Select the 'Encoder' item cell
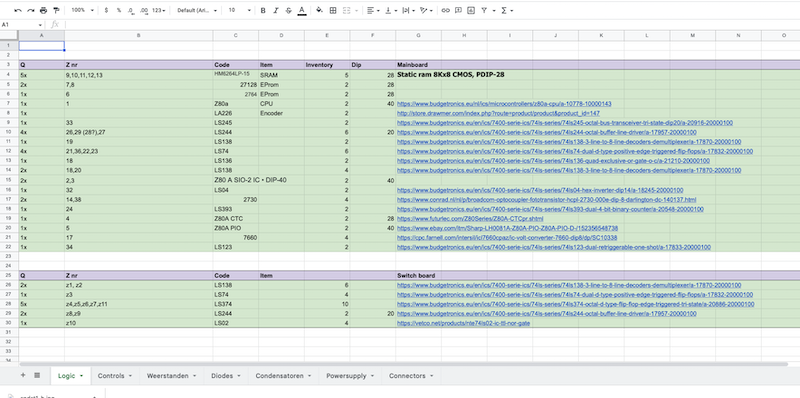This screenshot has height=398, width=800. pos(281,113)
